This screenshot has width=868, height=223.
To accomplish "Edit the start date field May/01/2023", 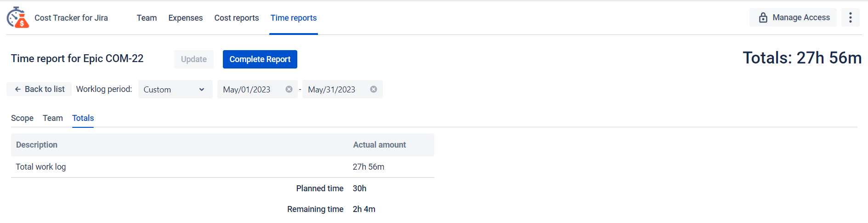I will (248, 90).
